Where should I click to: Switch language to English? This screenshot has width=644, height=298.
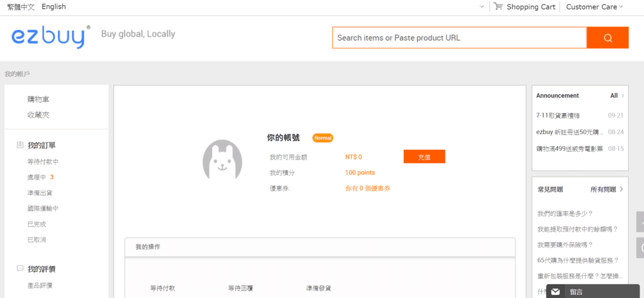pyautogui.click(x=53, y=6)
